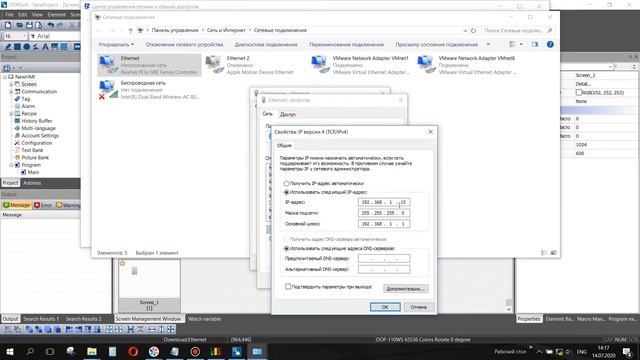Click New file icon in DOPSoft toolbar
This screenshot has height=360, width=640.
(8, 25)
